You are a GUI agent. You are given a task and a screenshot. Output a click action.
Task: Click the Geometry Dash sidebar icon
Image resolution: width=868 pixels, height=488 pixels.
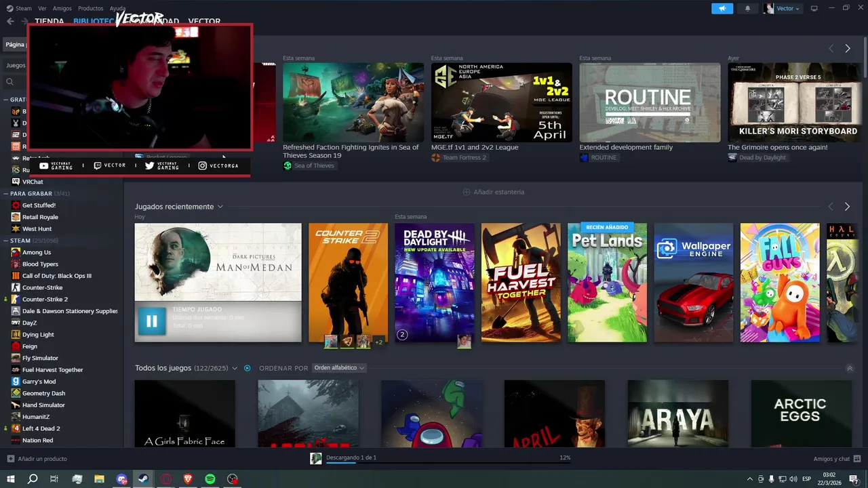(16, 393)
